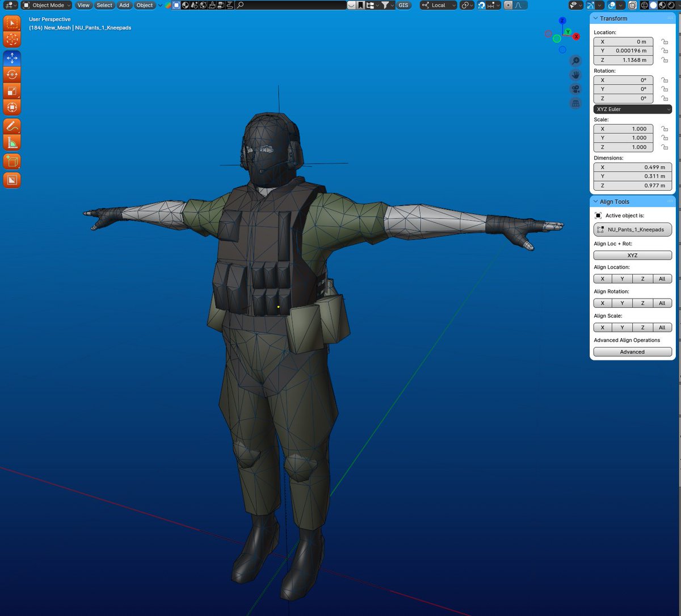Switch to Rendered viewport shading
This screenshot has height=616, width=681.
click(x=671, y=5)
